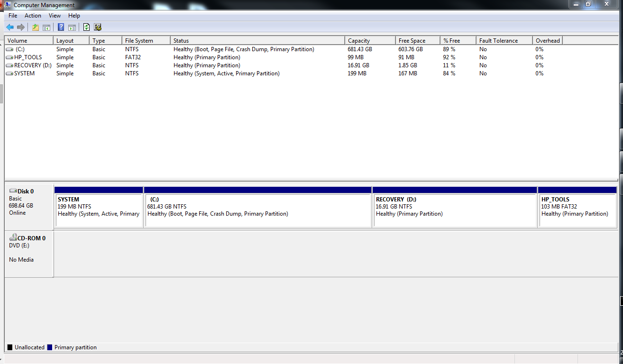Click the drive icon beside HP_TOOLS volume
The image size is (623, 364).
click(9, 57)
